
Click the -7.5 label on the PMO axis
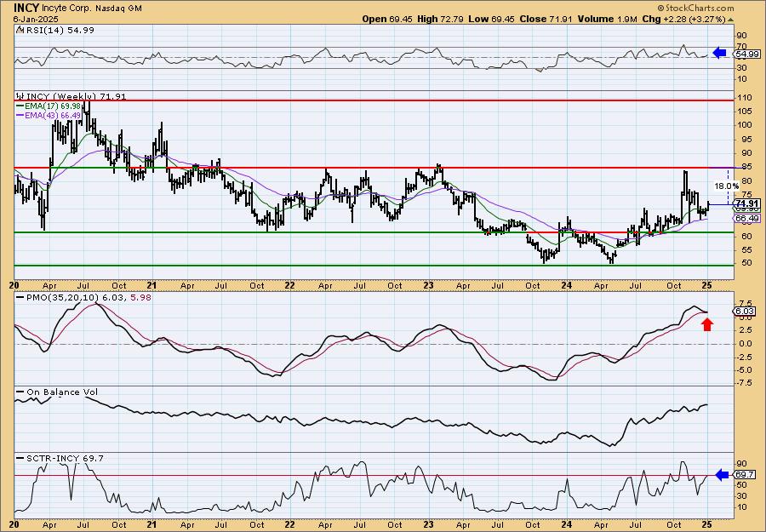(745, 382)
